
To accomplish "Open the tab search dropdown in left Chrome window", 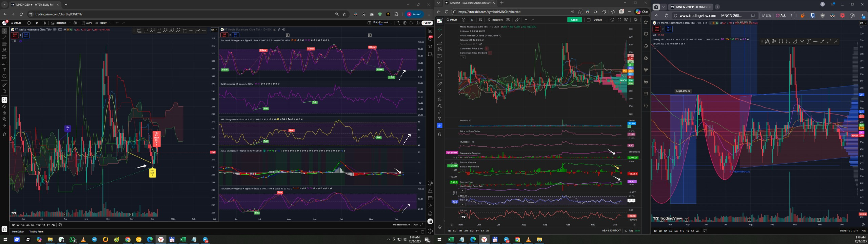I will pos(4,5).
